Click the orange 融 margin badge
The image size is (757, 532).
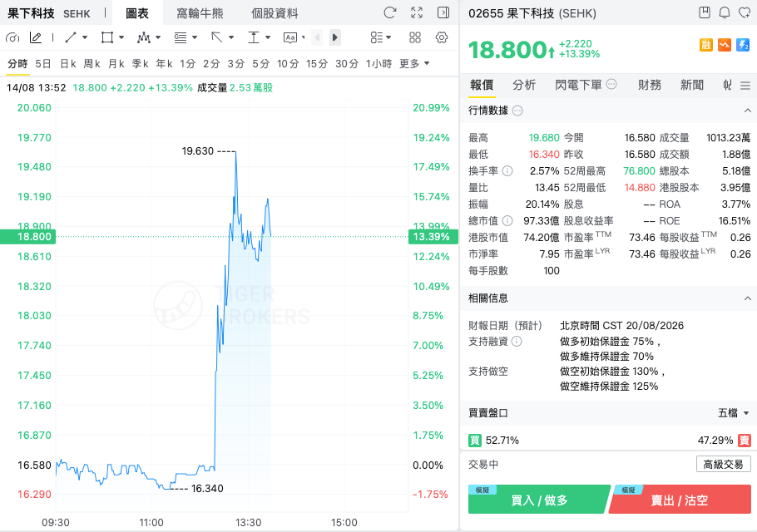[x=706, y=46]
